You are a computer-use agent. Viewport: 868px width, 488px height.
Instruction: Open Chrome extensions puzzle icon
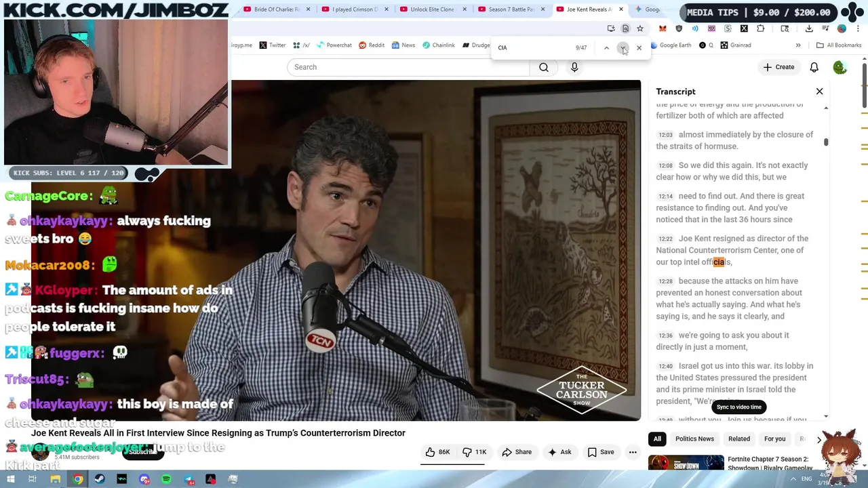tap(760, 28)
